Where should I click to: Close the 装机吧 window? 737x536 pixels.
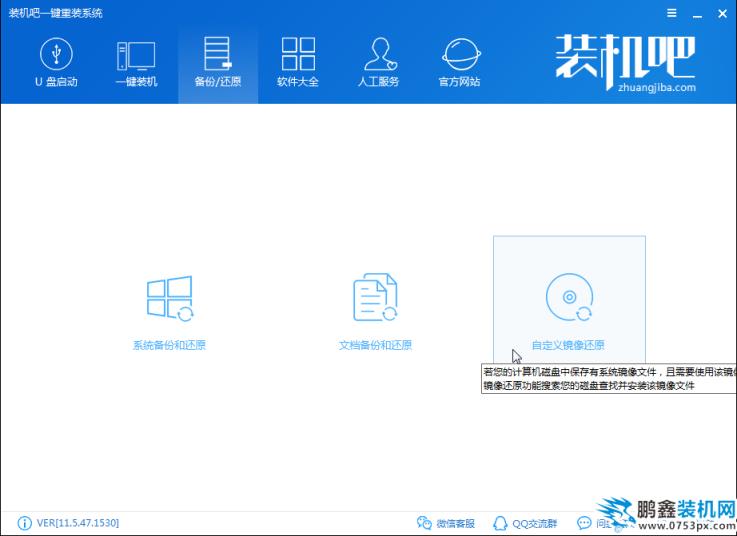(x=722, y=14)
